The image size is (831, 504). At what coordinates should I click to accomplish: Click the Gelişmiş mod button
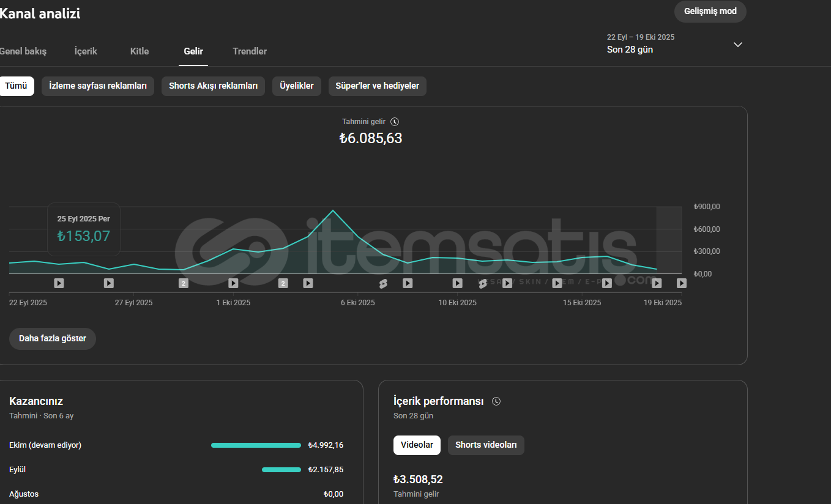pos(710,12)
